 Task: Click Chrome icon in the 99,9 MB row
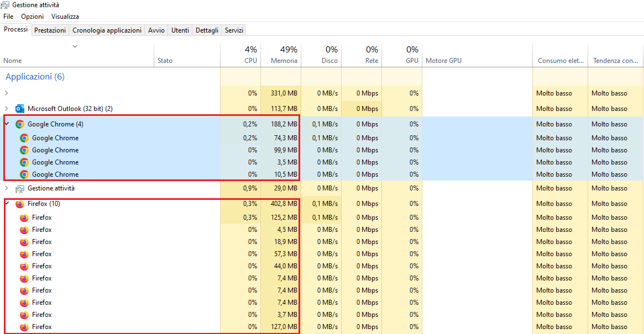(24, 150)
